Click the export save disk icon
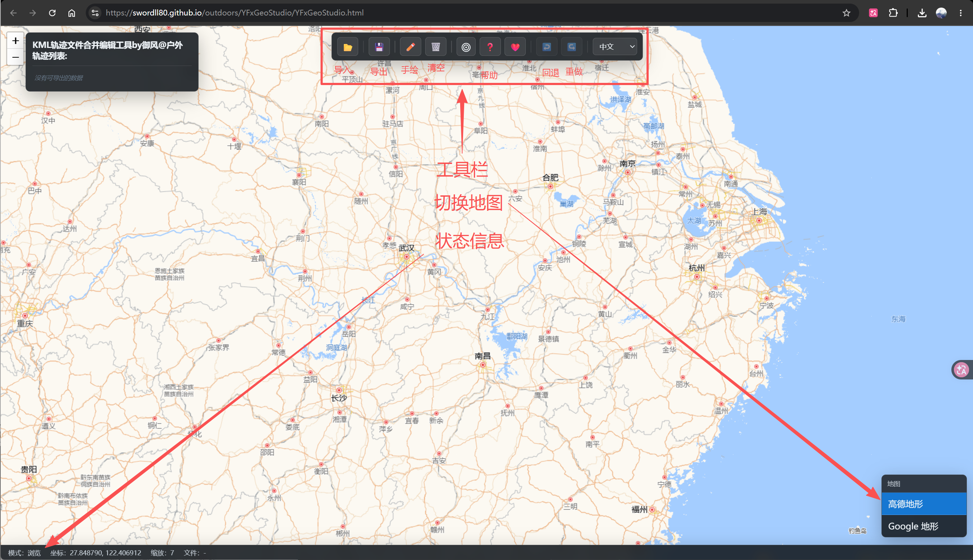The height and width of the screenshot is (560, 973). point(379,47)
